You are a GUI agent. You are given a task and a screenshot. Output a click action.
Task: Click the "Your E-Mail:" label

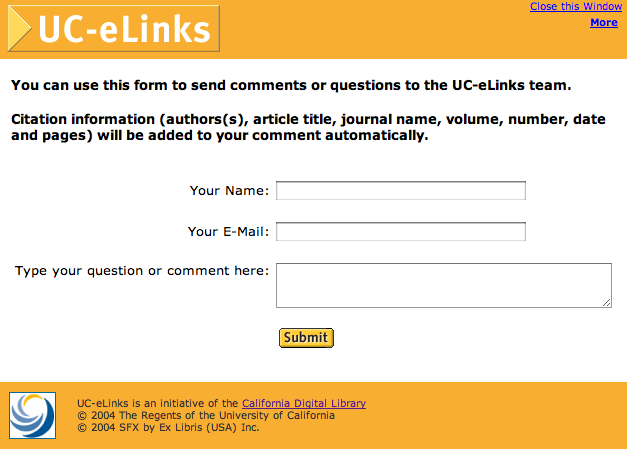pos(229,231)
